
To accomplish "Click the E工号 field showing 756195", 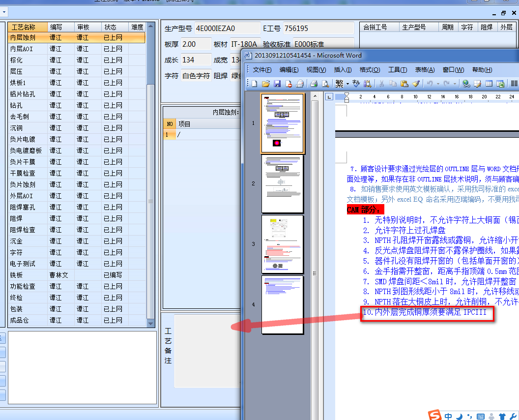I will (319, 29).
